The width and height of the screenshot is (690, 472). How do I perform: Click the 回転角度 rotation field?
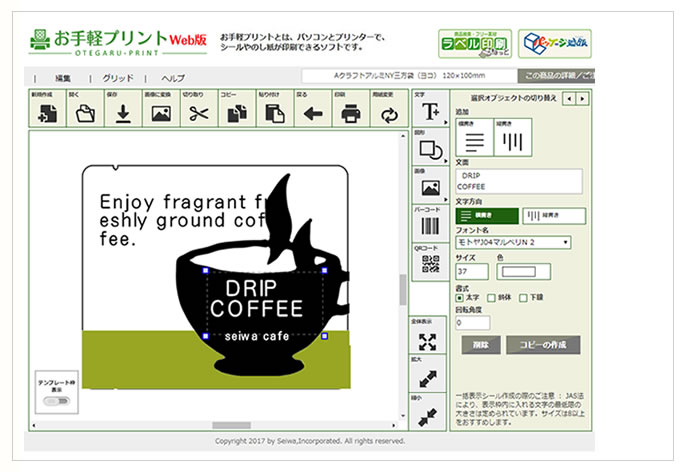(473, 322)
